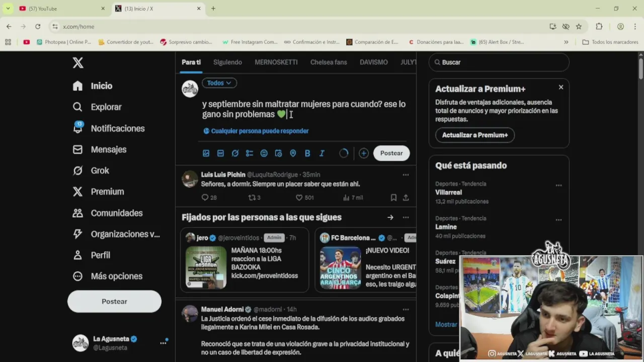The image size is (644, 362).
Task: Open options for Villarreal trend
Action: coord(558,186)
